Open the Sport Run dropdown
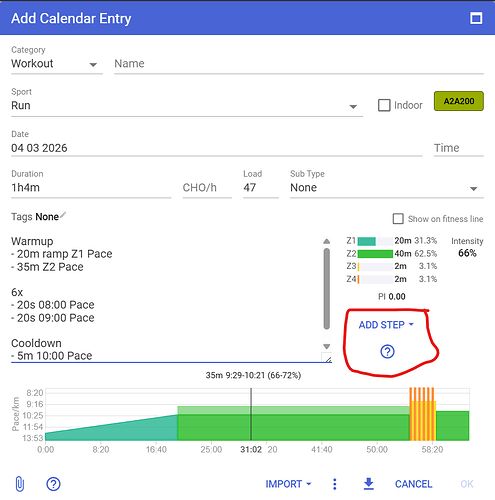The height and width of the screenshot is (500, 495). [x=187, y=106]
